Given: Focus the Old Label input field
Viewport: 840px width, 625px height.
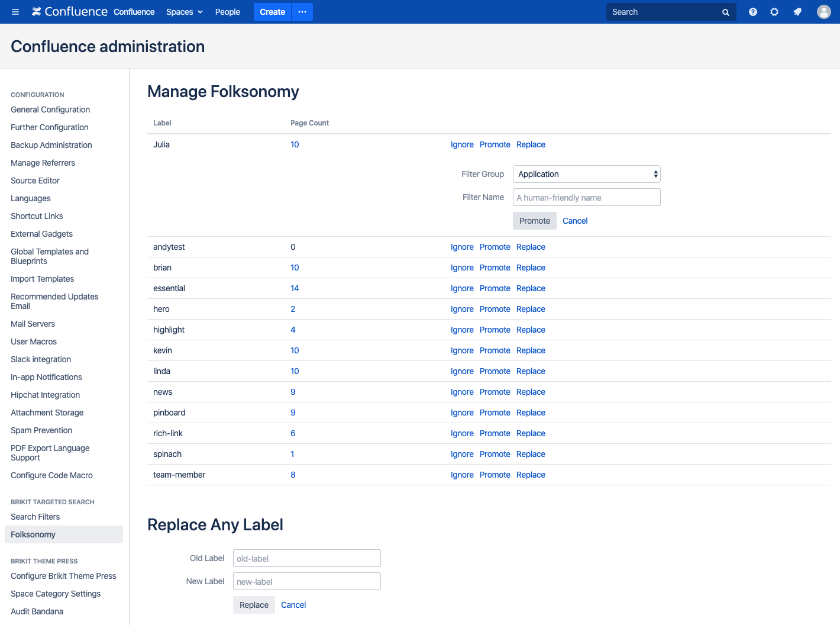Looking at the screenshot, I should click(x=307, y=558).
